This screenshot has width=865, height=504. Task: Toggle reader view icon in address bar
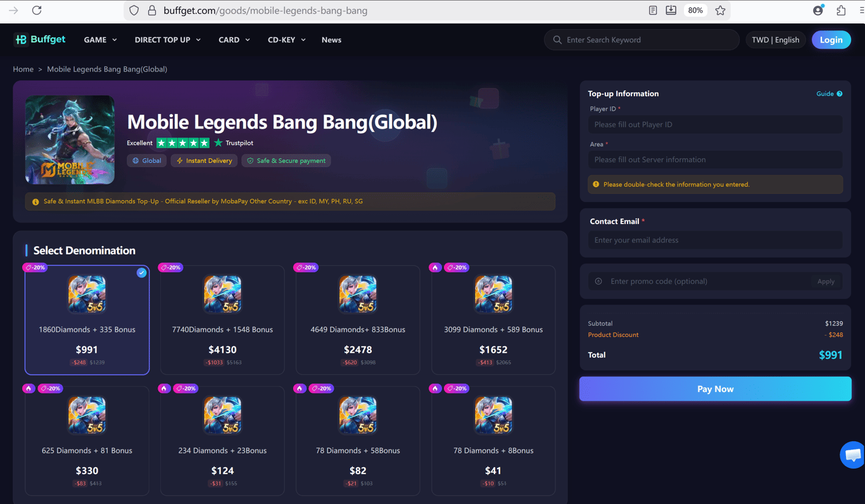click(x=653, y=10)
